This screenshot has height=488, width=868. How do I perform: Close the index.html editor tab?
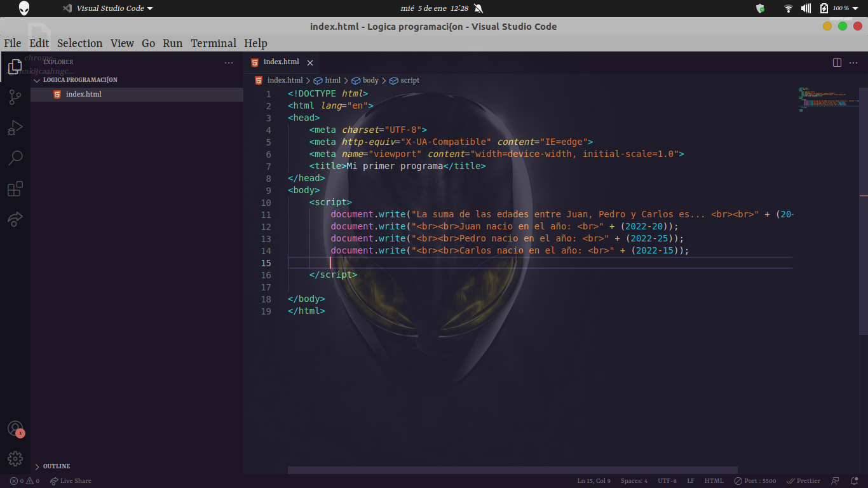[x=310, y=62]
